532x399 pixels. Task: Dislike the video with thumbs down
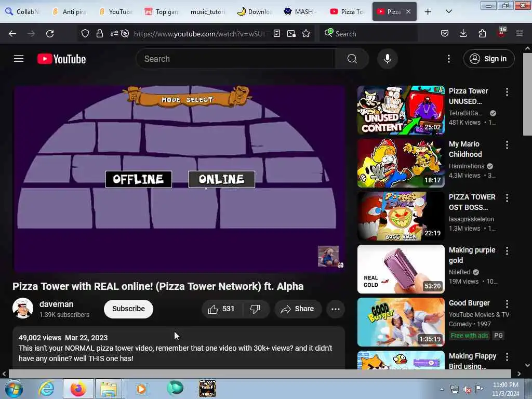(x=255, y=309)
